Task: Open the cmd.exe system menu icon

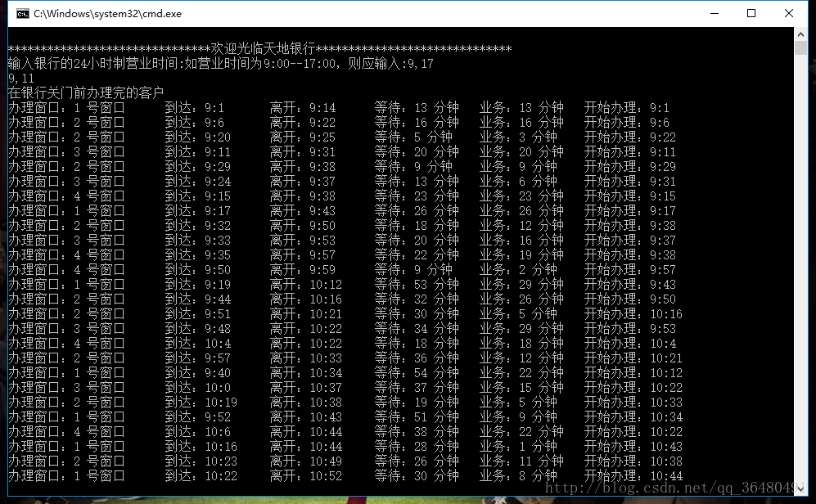Action: point(22,14)
